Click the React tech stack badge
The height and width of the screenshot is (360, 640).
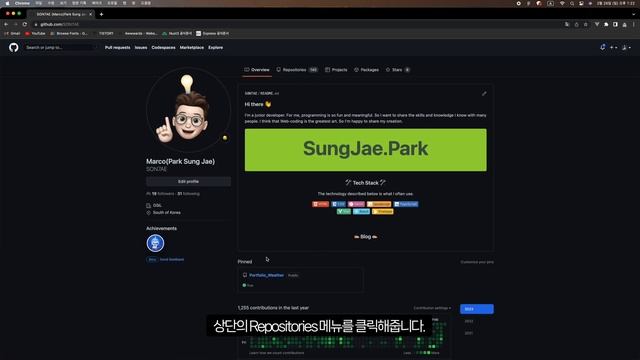coord(361,211)
